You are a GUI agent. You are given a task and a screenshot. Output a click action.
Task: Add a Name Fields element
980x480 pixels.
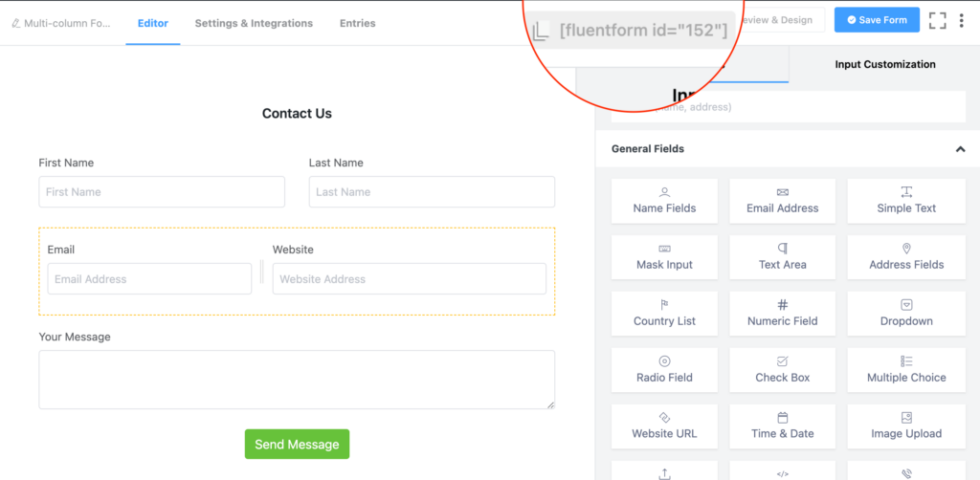pos(664,201)
